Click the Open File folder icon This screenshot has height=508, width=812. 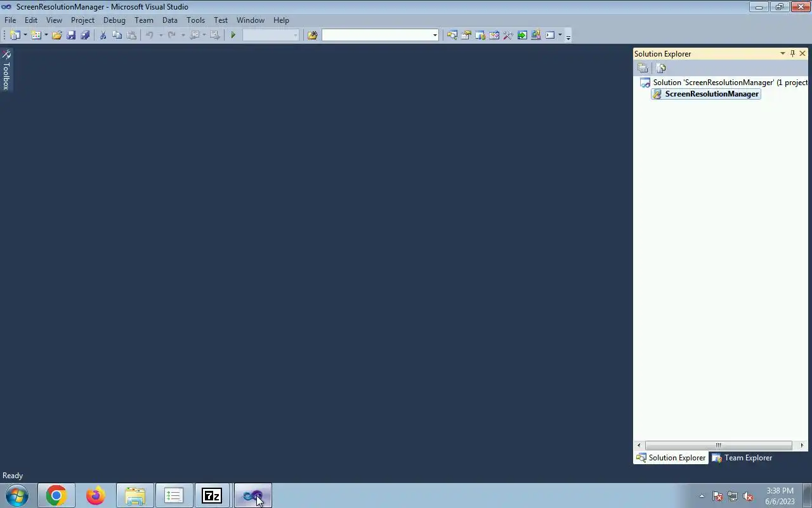[x=57, y=35]
